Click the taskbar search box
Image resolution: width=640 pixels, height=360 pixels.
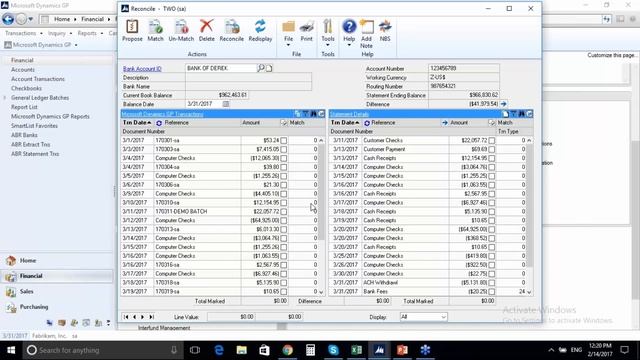click(102, 350)
